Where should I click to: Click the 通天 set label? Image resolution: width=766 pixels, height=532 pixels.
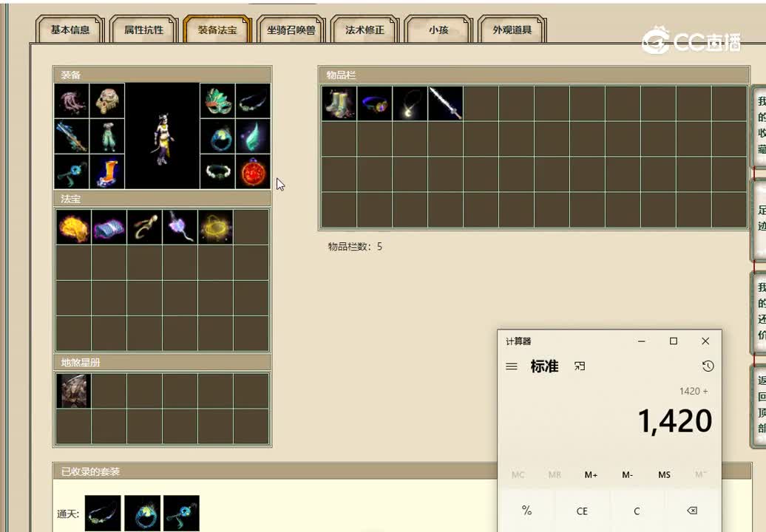pos(67,514)
